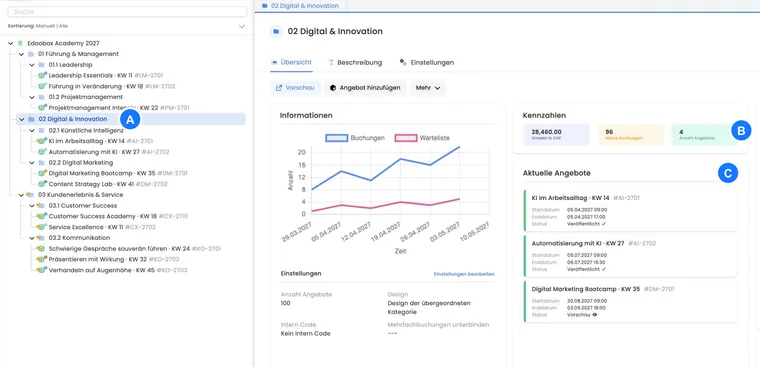Click offer icon of Leadership Essentials - KW 11

coord(42,75)
